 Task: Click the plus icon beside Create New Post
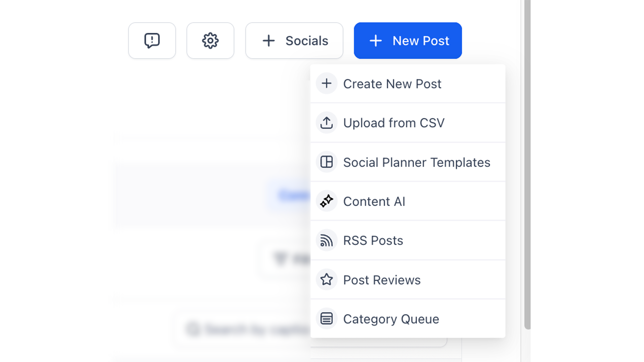click(326, 83)
